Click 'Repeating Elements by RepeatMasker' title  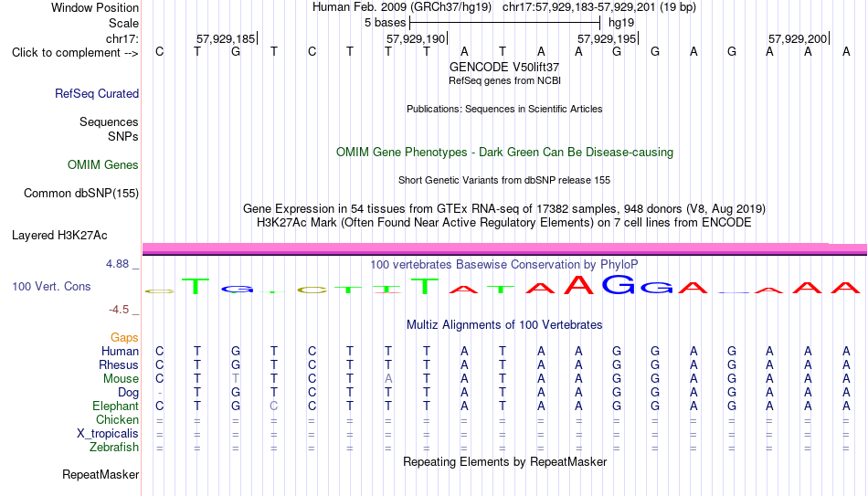click(505, 461)
